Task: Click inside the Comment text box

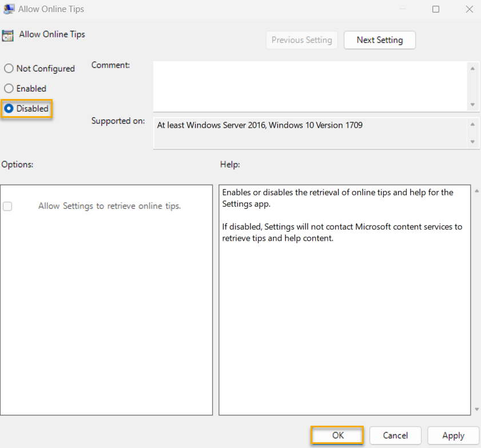Action: tap(309, 86)
